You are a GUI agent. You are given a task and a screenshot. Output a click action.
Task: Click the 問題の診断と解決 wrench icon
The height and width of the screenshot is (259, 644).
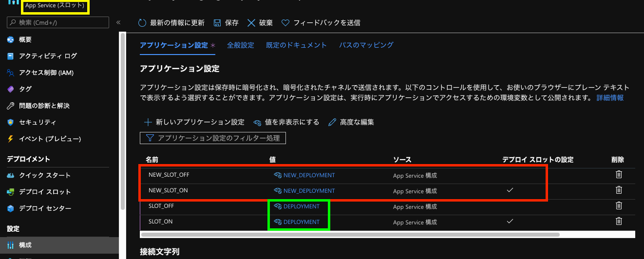tap(10, 106)
